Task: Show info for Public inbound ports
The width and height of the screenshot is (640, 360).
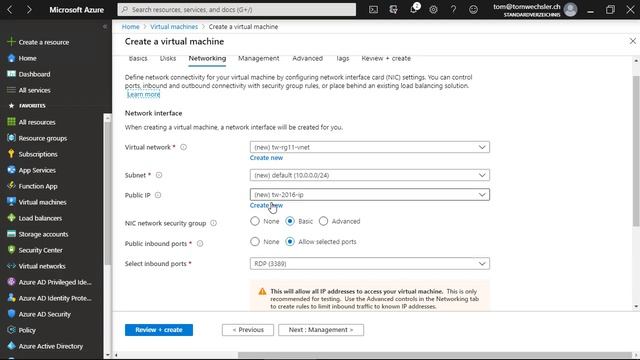Action: pyautogui.click(x=200, y=244)
